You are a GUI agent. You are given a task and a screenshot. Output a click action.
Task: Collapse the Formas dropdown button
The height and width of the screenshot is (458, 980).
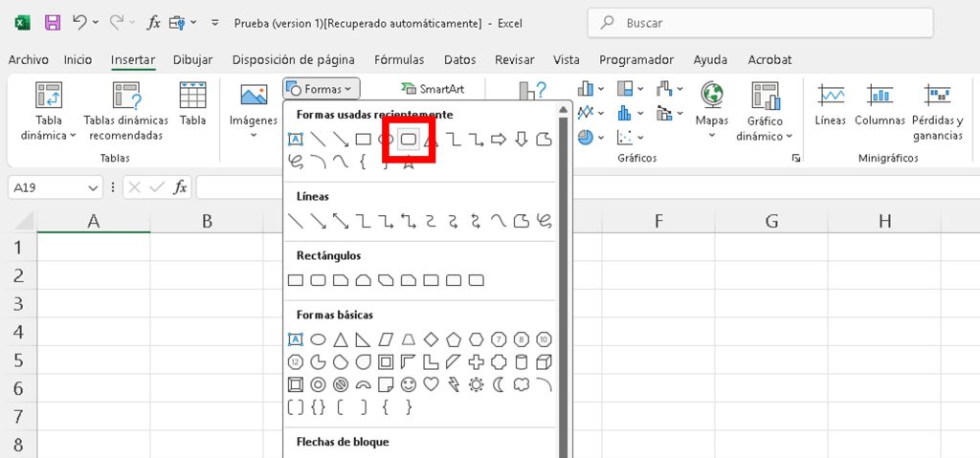coord(322,89)
